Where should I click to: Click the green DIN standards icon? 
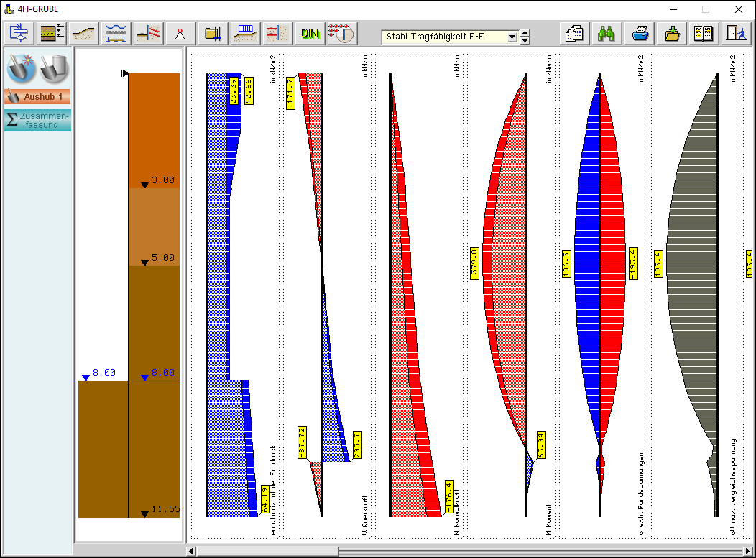point(310,34)
